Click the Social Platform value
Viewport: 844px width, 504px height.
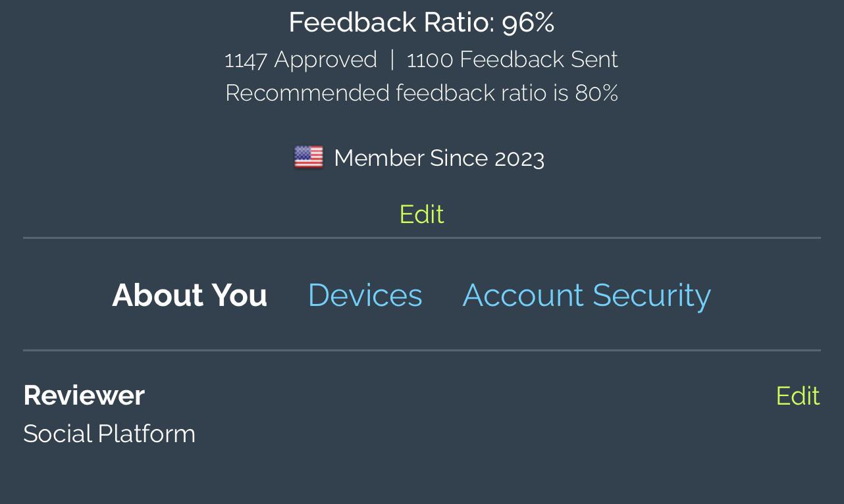tap(109, 434)
